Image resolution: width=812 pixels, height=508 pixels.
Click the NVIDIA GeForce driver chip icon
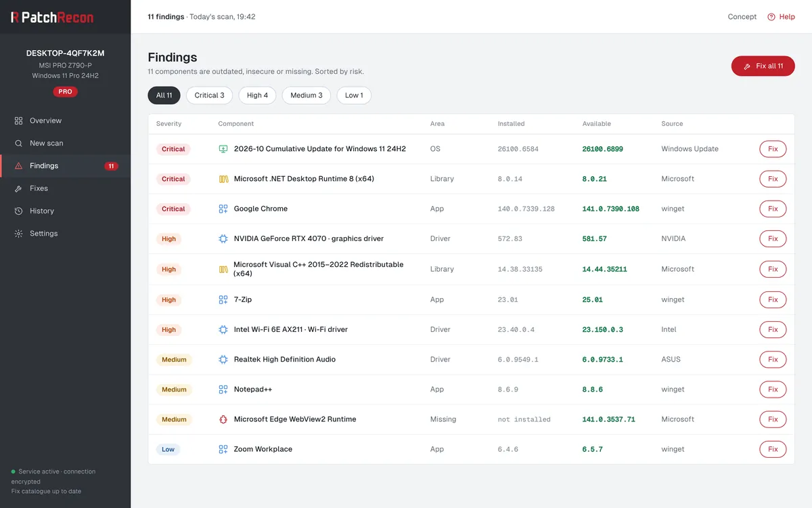tap(223, 238)
